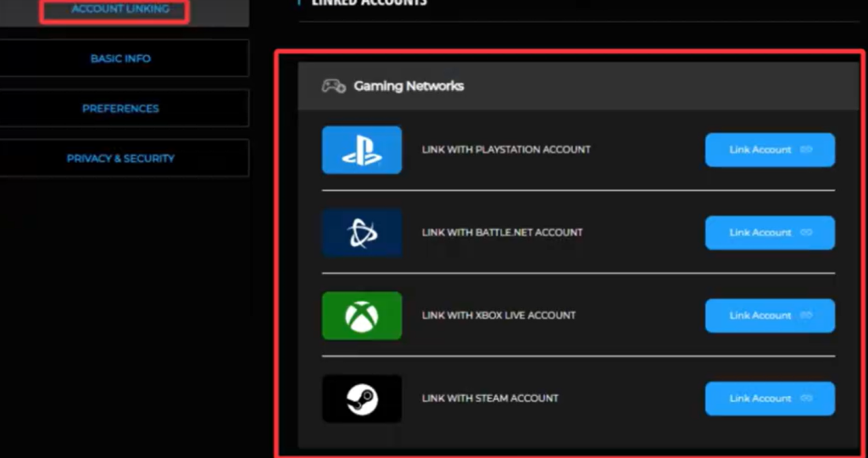Screen dimensions: 868x458
Task: Click the Gaming Networks header text
Action: (x=409, y=86)
